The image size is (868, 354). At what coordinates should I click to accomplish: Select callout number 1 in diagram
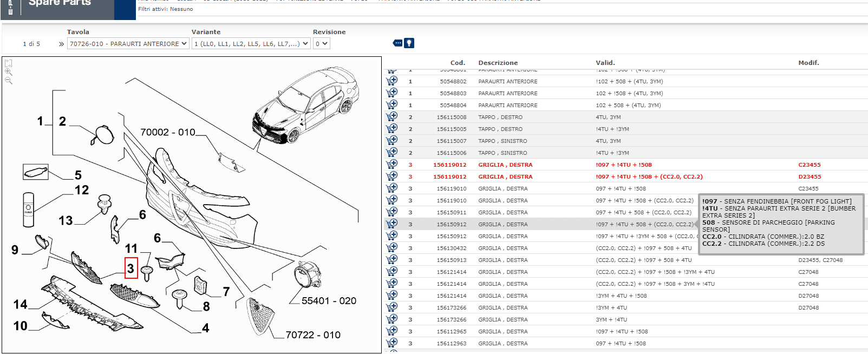click(x=40, y=121)
